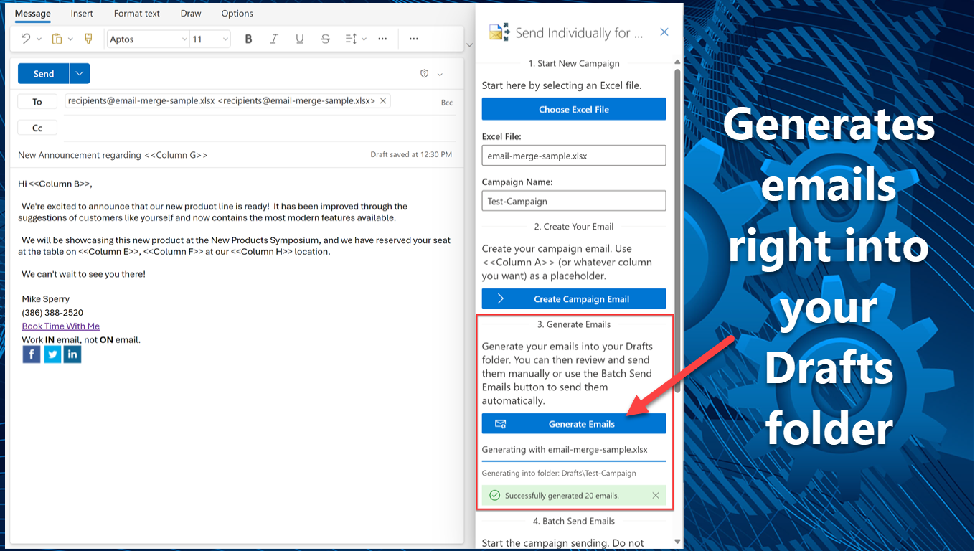Image resolution: width=980 pixels, height=551 pixels.
Task: Click the blue Send button
Action: [x=44, y=74]
